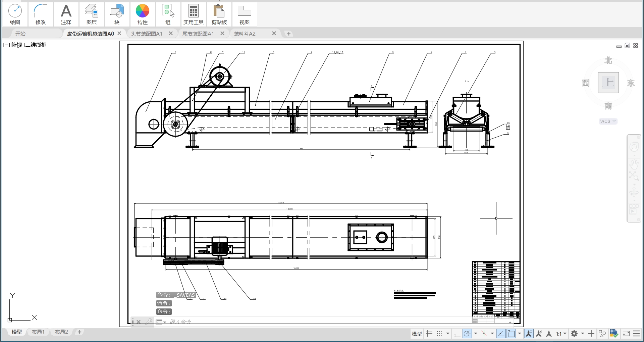Close the 皮带运输机总装图A0 tab
The width and height of the screenshot is (644, 342).
tap(119, 34)
